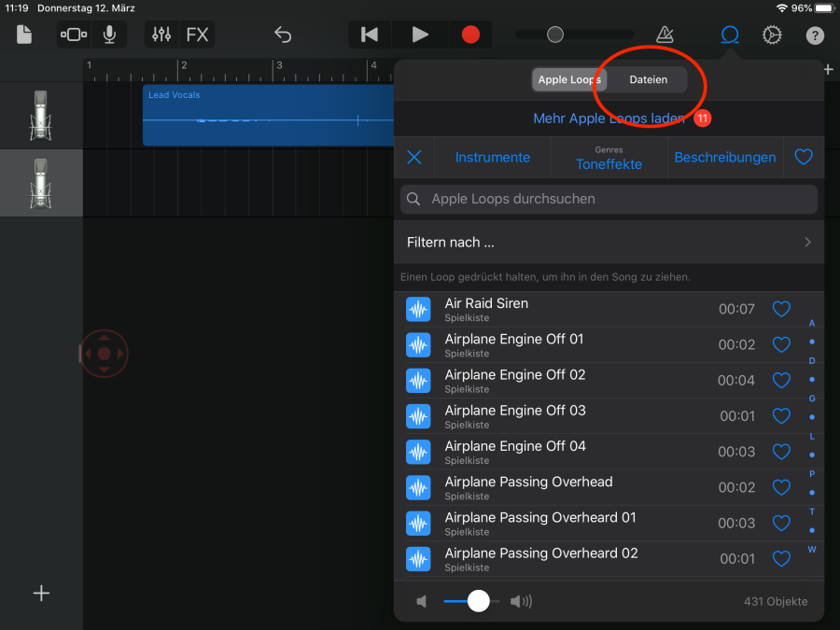Screen dimensions: 840x630
Task: Open the help question mark icon
Action: click(x=814, y=35)
